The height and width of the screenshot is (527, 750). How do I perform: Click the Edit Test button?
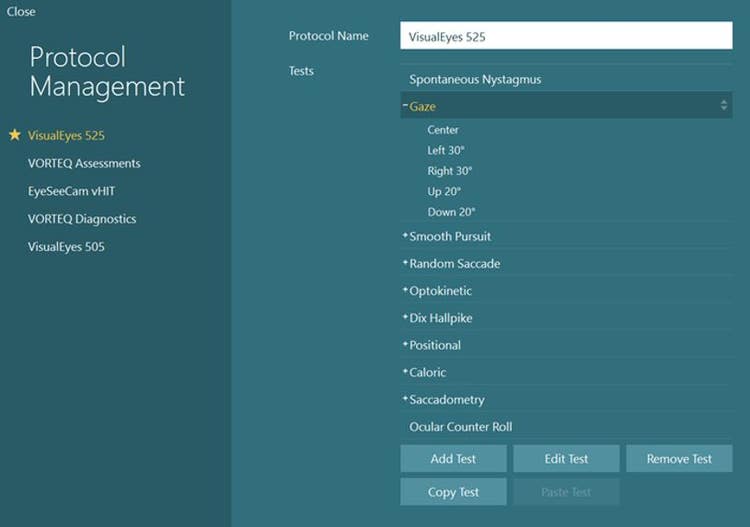coord(566,459)
